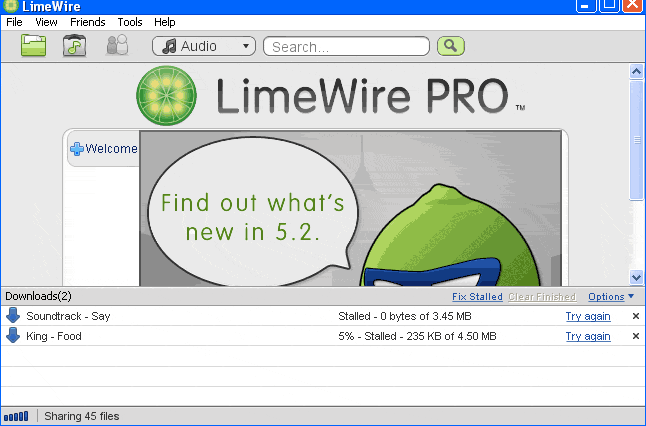Click Try again for King - Food
The height and width of the screenshot is (426, 646).
588,337
